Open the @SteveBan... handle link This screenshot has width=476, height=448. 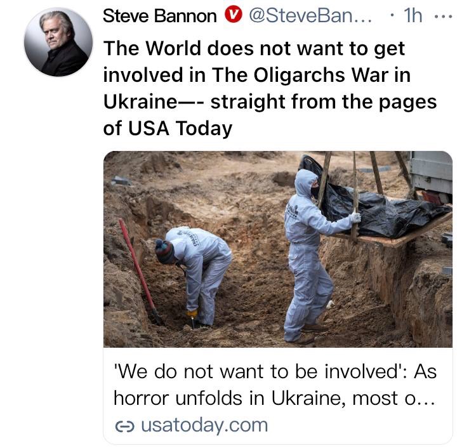pyautogui.click(x=310, y=16)
